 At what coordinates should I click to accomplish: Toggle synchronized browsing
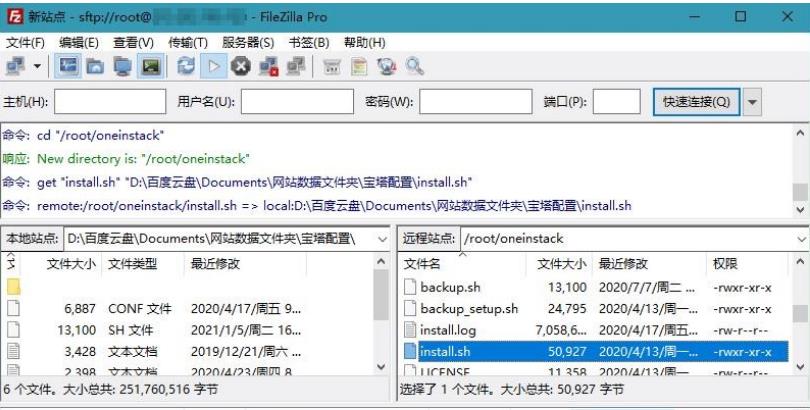coord(386,67)
